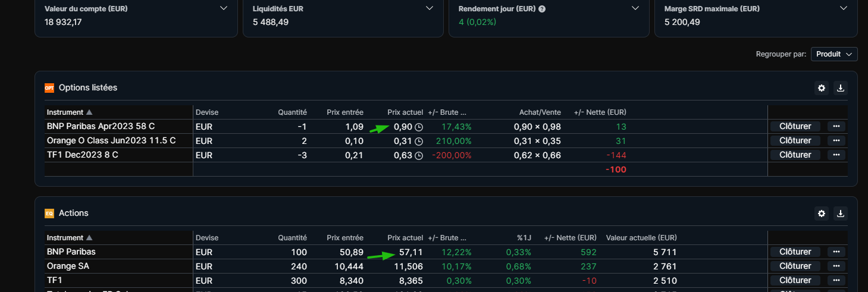Download the Options listées table
The width and height of the screenshot is (868, 292).
pos(840,88)
